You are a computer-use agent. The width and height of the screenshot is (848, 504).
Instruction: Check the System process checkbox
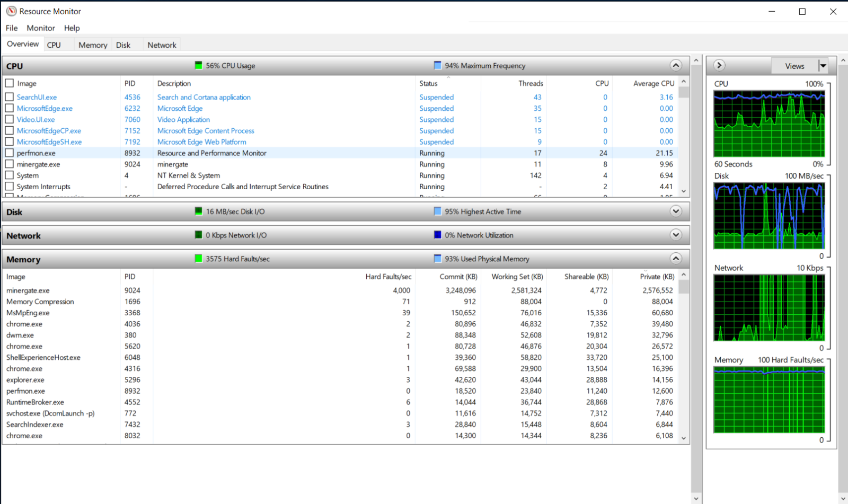tap(9, 175)
